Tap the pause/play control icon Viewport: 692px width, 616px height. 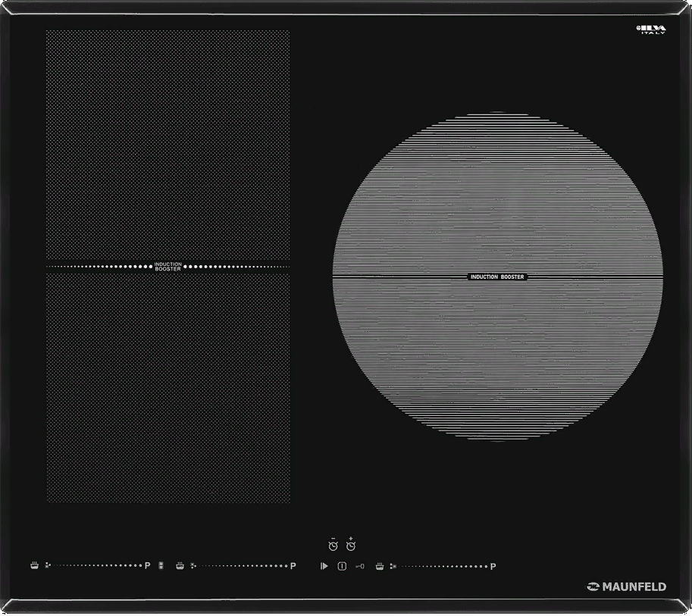(324, 565)
